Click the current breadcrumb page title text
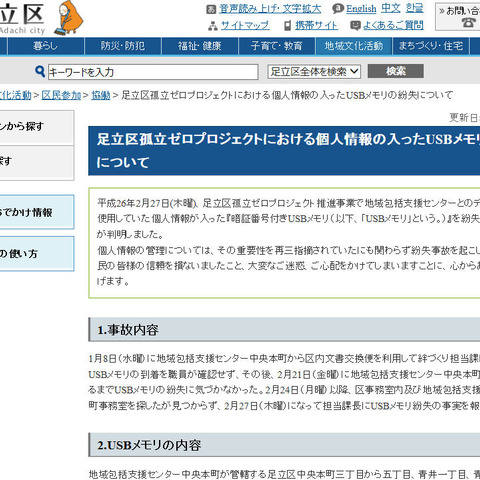This screenshot has height=480, width=480. [x=287, y=95]
